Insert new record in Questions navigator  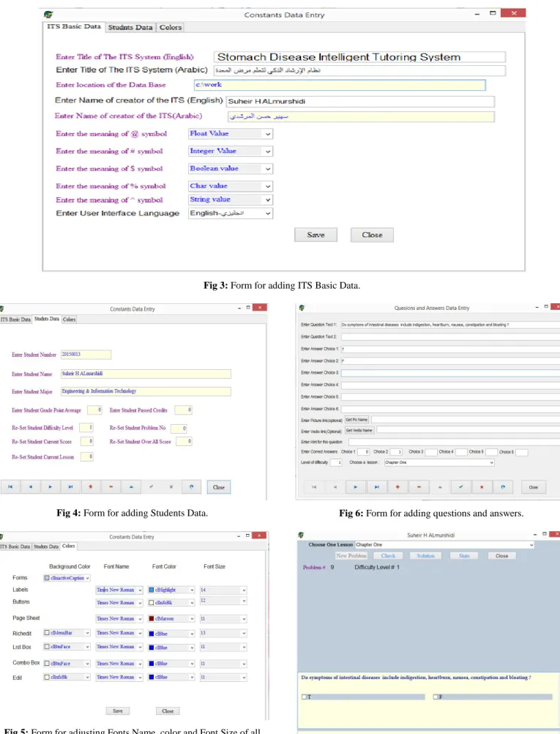point(397,487)
